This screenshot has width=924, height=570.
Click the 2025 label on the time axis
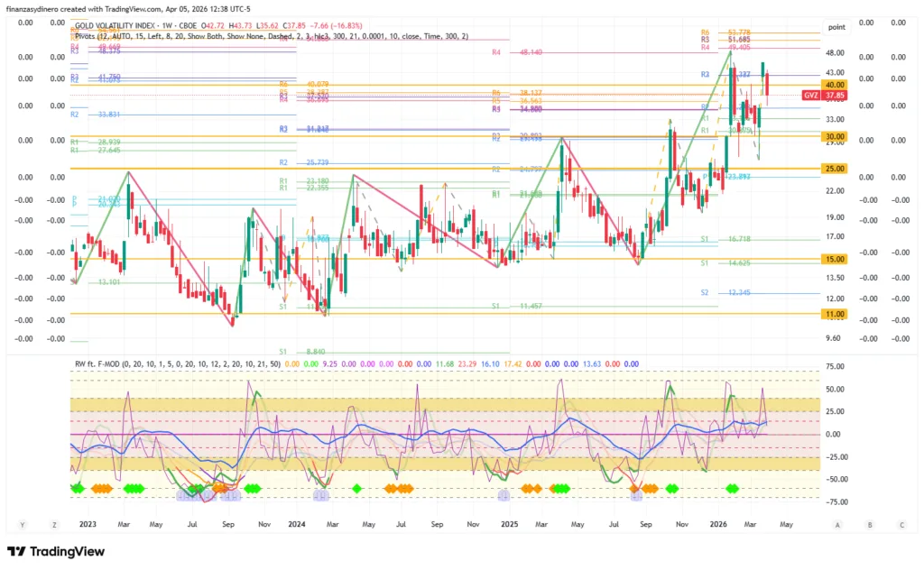pos(509,524)
